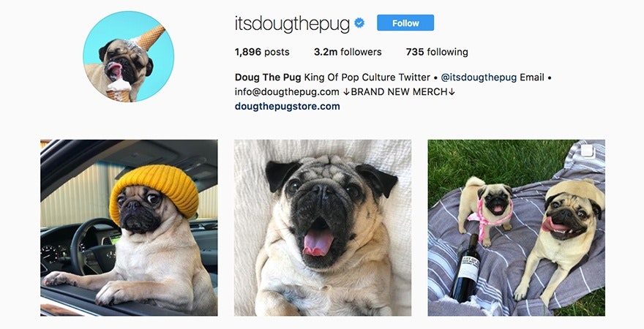The height and width of the screenshot is (329, 644).
Task: Click the @itsdougthepug Twitter mention
Action: [x=479, y=77]
